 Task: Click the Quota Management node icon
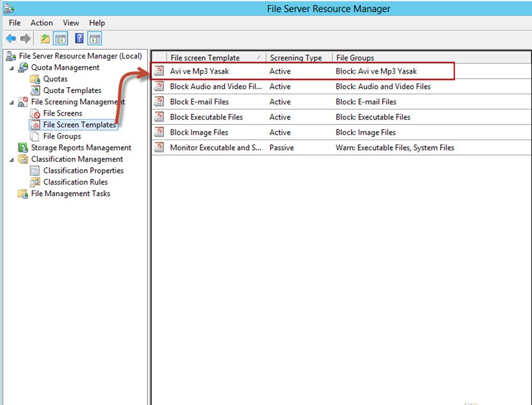tap(23, 67)
